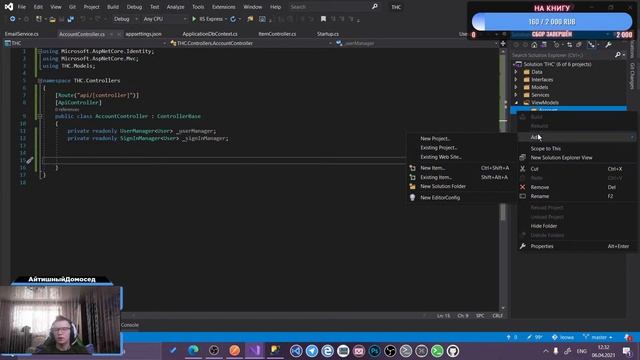Screen dimensions: 640x360
Task: Open Telegram from the taskbar
Action: (x=312, y=351)
